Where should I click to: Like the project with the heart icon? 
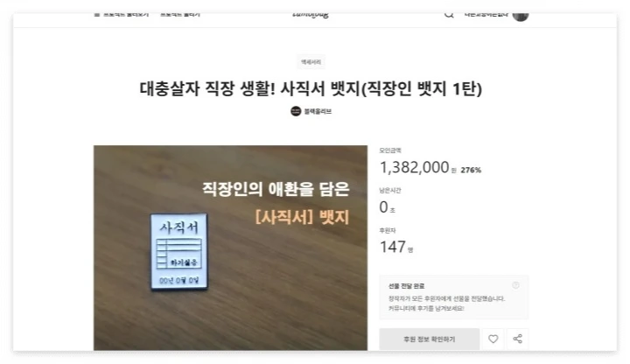(x=493, y=339)
